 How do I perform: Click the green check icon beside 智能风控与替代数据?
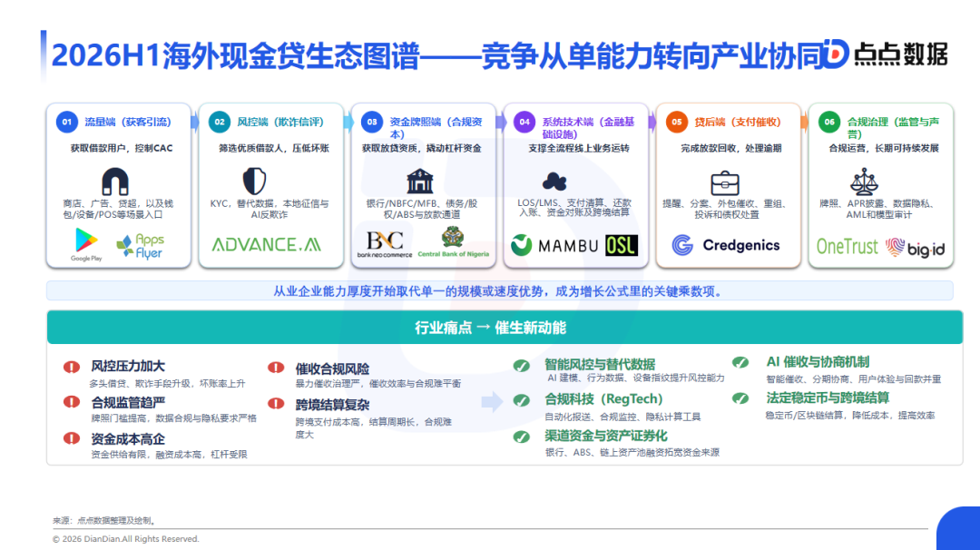pyautogui.click(x=521, y=366)
